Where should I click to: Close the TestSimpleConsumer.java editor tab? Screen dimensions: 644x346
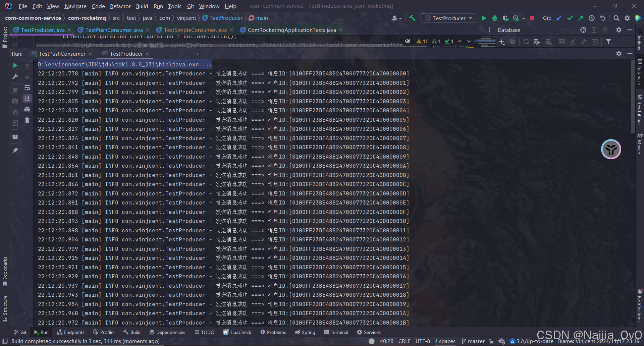tap(232, 30)
